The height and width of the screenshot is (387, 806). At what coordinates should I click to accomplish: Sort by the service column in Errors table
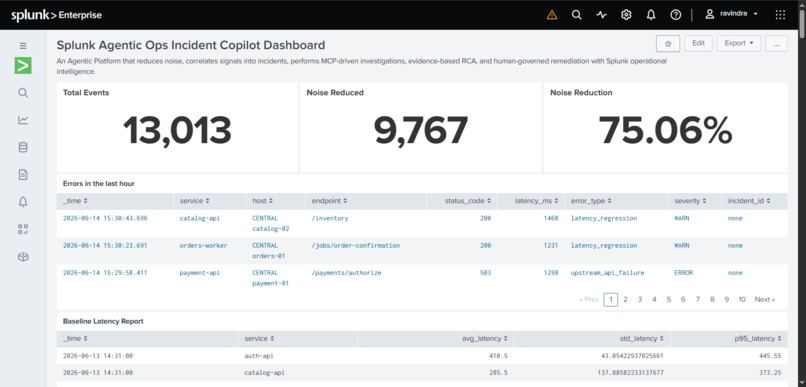coord(194,201)
